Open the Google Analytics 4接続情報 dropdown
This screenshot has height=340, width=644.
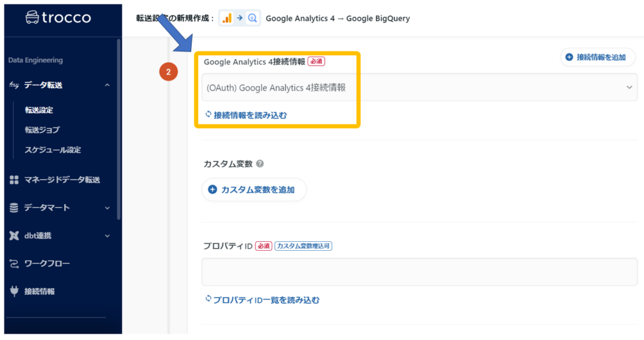click(x=418, y=87)
